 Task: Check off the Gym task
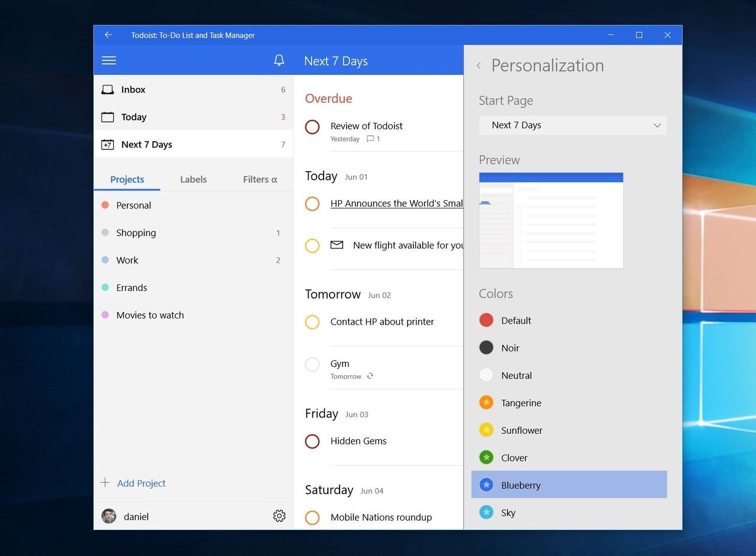point(312,365)
